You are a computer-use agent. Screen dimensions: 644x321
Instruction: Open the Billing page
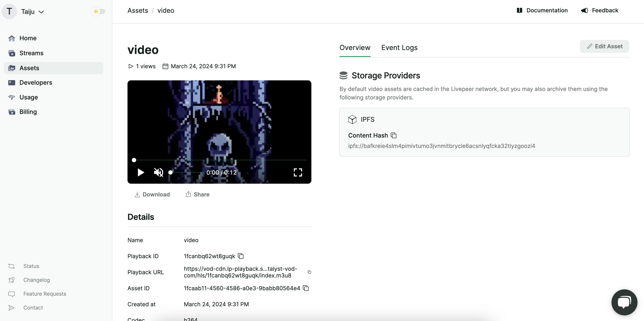[54, 112]
